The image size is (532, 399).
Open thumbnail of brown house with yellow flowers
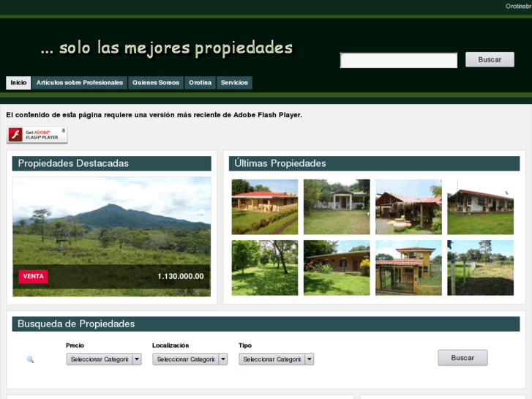[337, 268]
